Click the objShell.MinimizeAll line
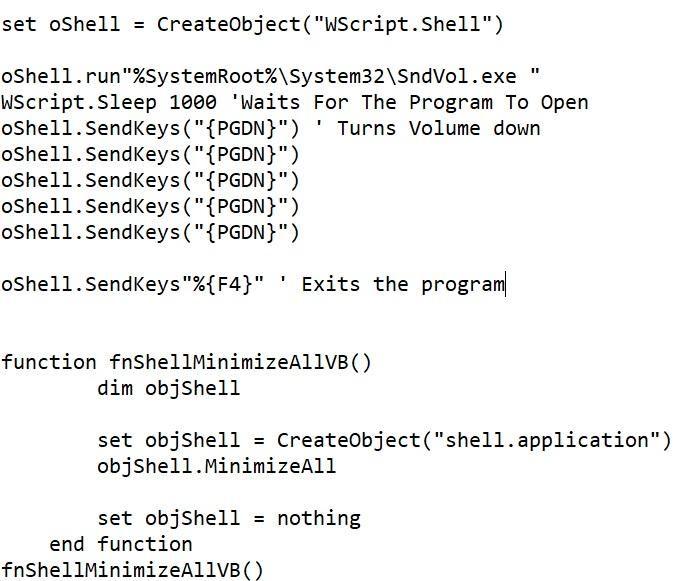Screen dimensions: 697x581 [216, 466]
